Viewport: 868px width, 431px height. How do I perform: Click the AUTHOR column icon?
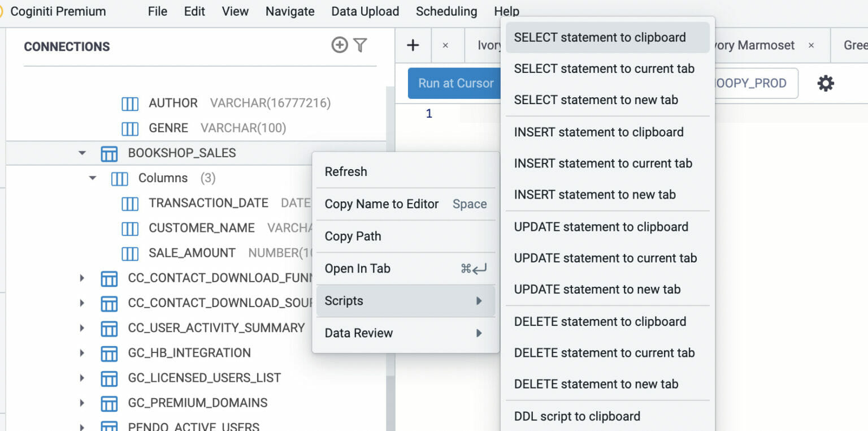[x=130, y=103]
